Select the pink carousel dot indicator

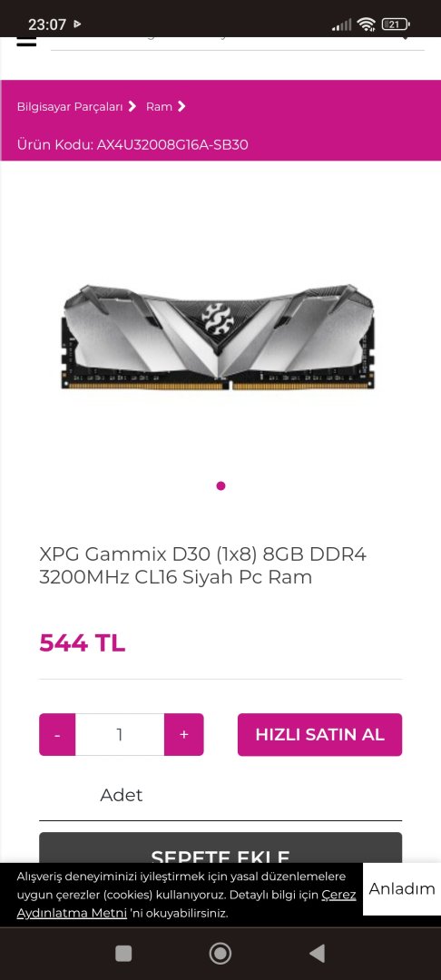coord(220,485)
